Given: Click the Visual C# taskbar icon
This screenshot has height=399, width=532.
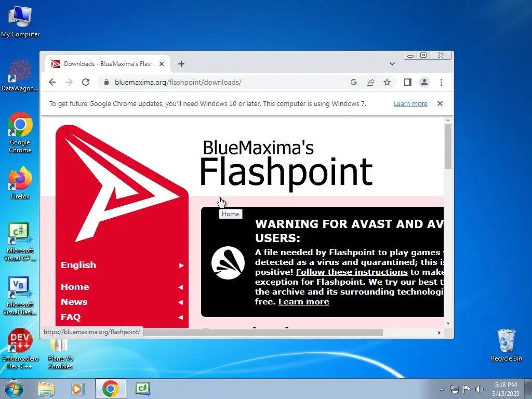Looking at the screenshot, I should [x=142, y=389].
